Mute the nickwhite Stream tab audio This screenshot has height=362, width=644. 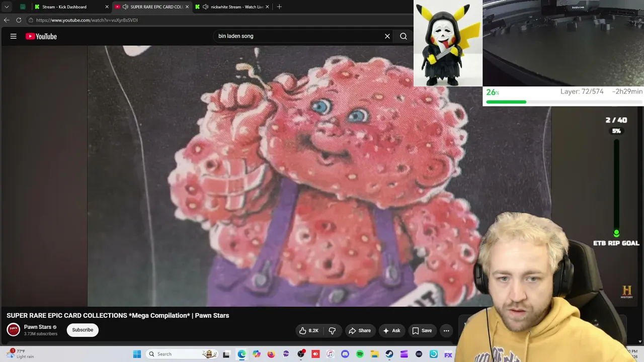tap(205, 7)
